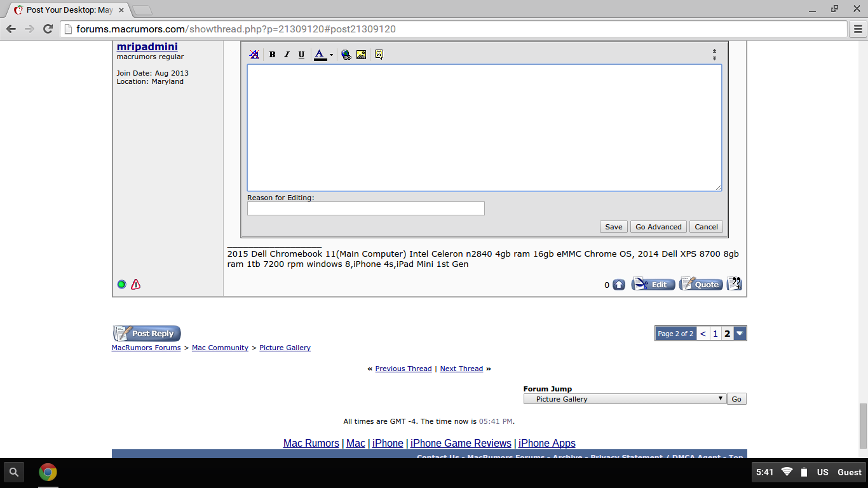Click the Edit post button
The height and width of the screenshot is (488, 868).
(653, 284)
